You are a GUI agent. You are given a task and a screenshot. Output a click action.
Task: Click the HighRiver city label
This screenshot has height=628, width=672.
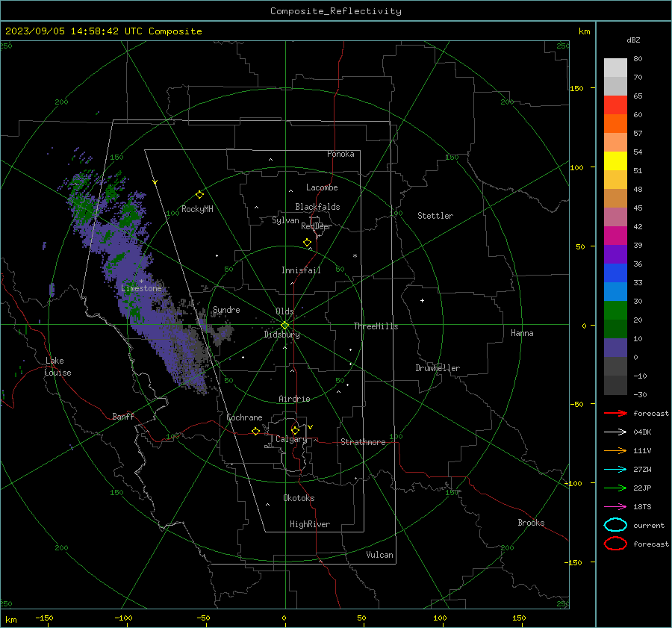pyautogui.click(x=310, y=524)
